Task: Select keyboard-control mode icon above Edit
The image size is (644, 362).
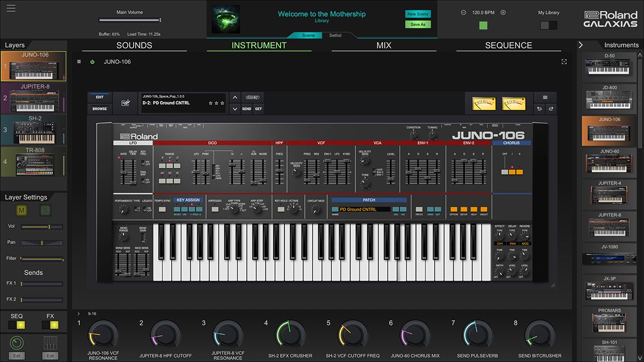Action: click(x=50, y=343)
